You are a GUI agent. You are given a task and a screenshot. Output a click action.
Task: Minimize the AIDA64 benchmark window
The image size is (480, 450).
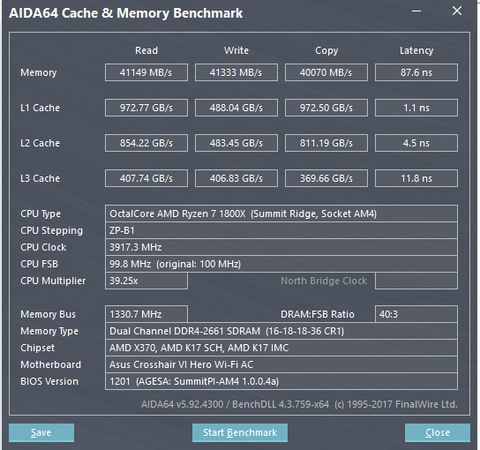(x=416, y=11)
